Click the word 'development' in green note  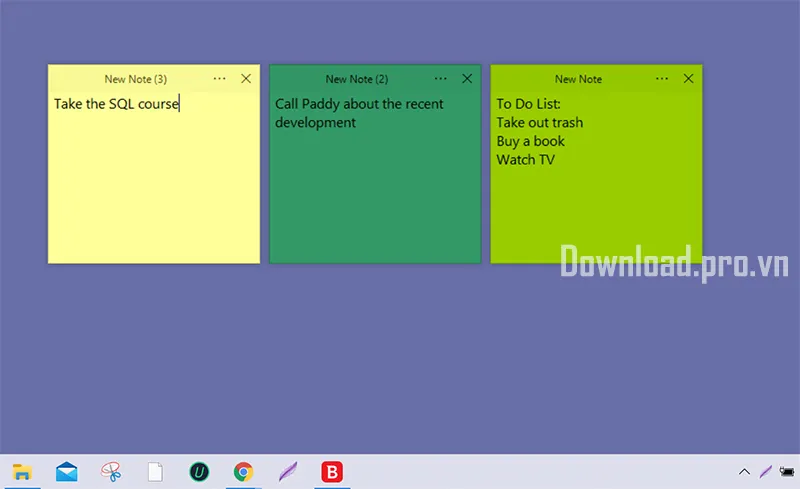pyautogui.click(x=315, y=123)
